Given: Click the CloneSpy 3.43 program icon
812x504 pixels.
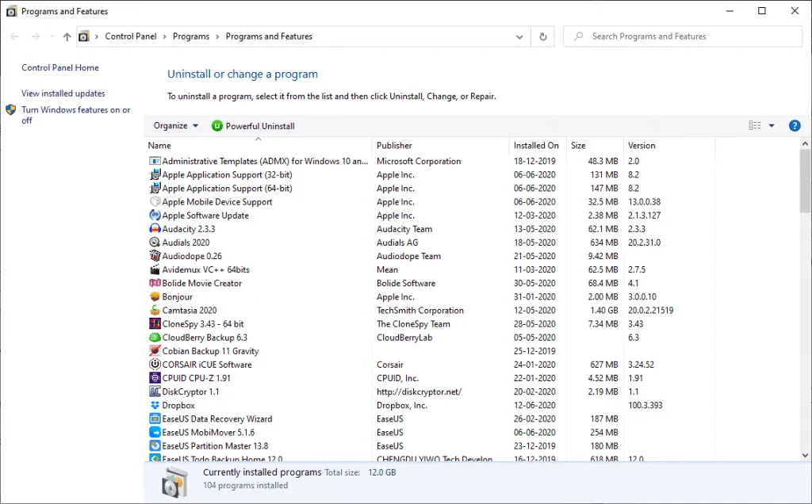Looking at the screenshot, I should coord(155,323).
